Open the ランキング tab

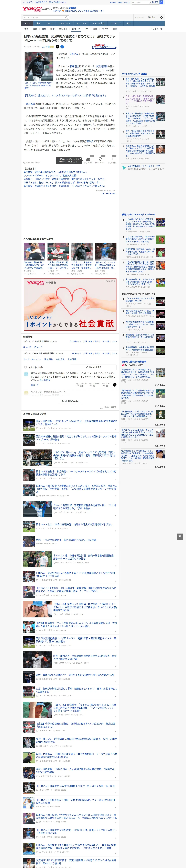(116, 24)
